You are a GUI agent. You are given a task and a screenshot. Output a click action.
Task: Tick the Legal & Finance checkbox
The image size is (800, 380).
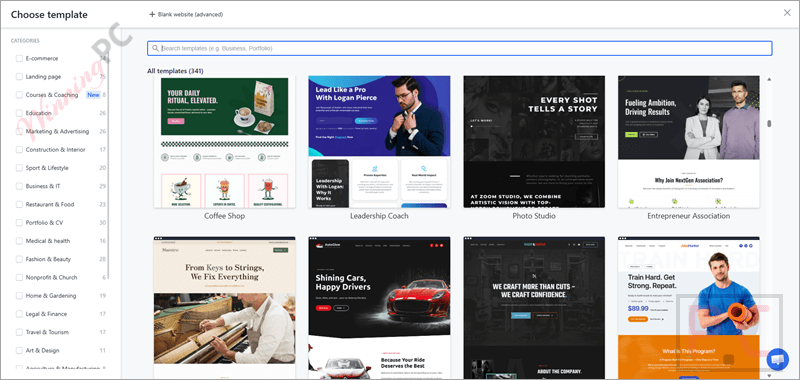click(19, 314)
